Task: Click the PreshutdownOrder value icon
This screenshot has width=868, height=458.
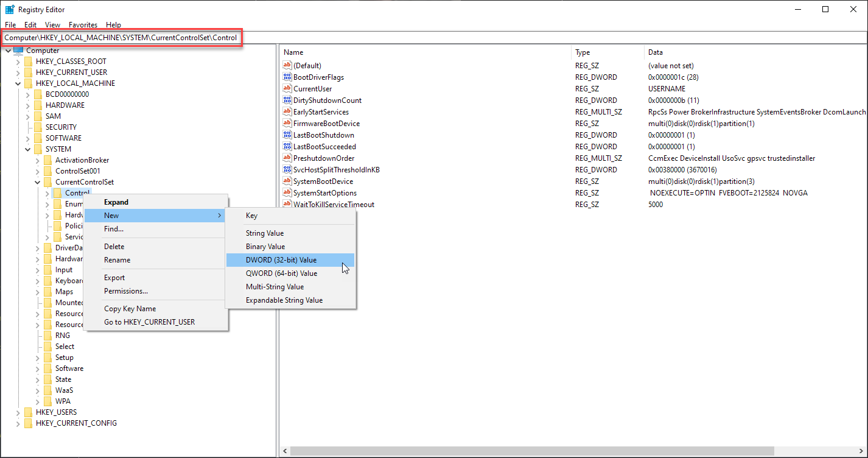Action: point(288,158)
